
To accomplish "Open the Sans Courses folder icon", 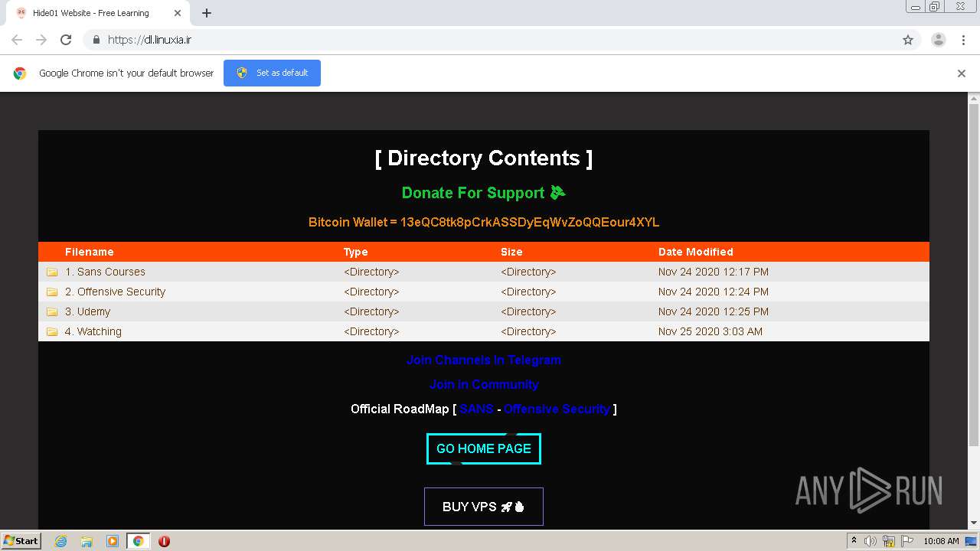I will click(52, 272).
